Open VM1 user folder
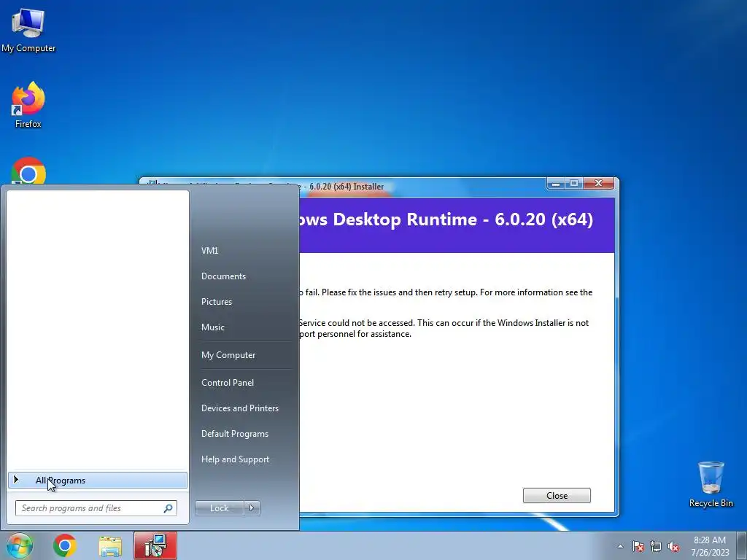 tap(209, 251)
